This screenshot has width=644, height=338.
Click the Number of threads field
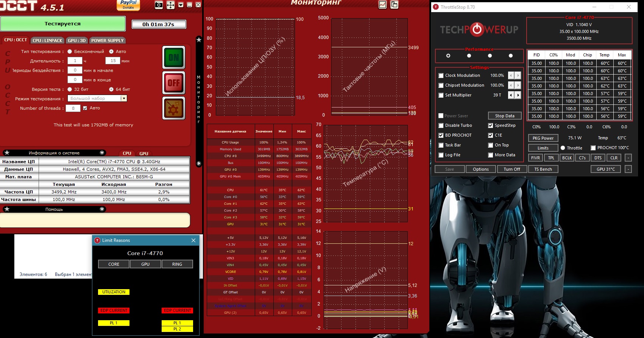tap(73, 108)
